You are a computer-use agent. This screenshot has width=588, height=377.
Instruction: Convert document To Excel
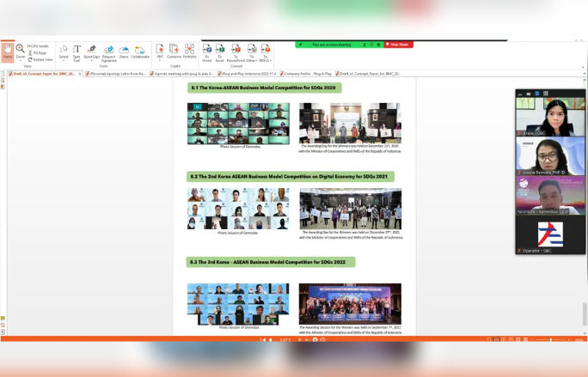[220, 52]
